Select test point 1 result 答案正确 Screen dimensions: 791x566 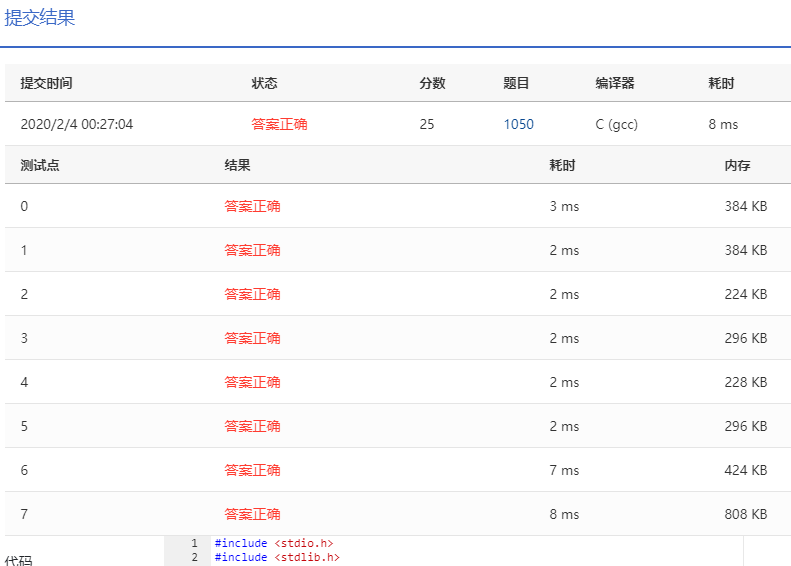pos(252,250)
